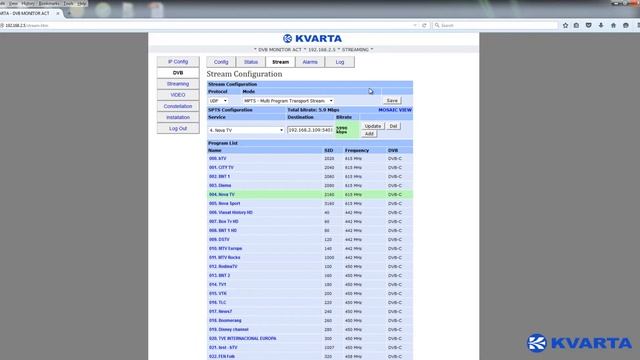
Task: Reload the page with refresh icon
Action: coord(424,25)
